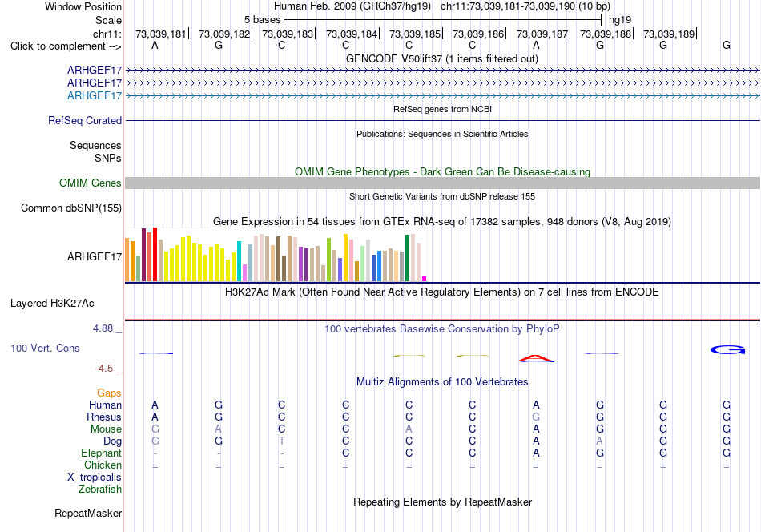
Task: Click the Scale label
Action: (108, 20)
